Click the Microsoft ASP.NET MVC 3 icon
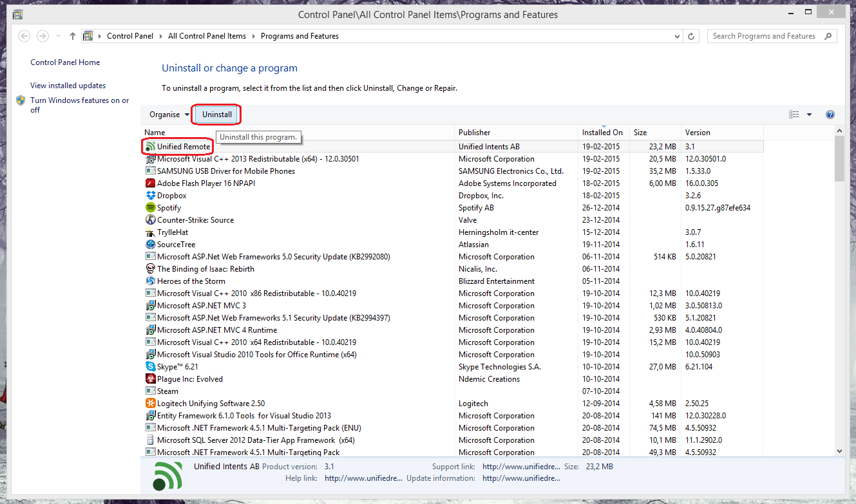The width and height of the screenshot is (856, 504). 151,306
